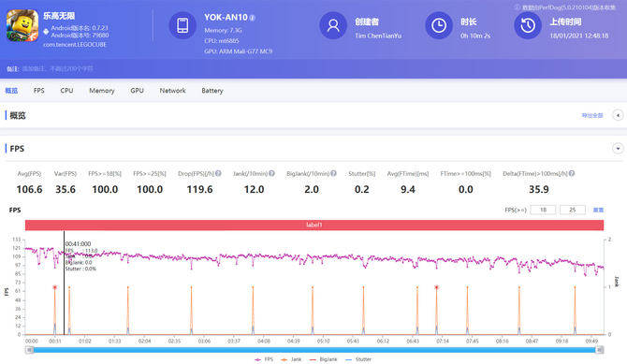Viewport: 627px width, 364px height.
Task: Open the CPU tab
Action: coord(66,91)
